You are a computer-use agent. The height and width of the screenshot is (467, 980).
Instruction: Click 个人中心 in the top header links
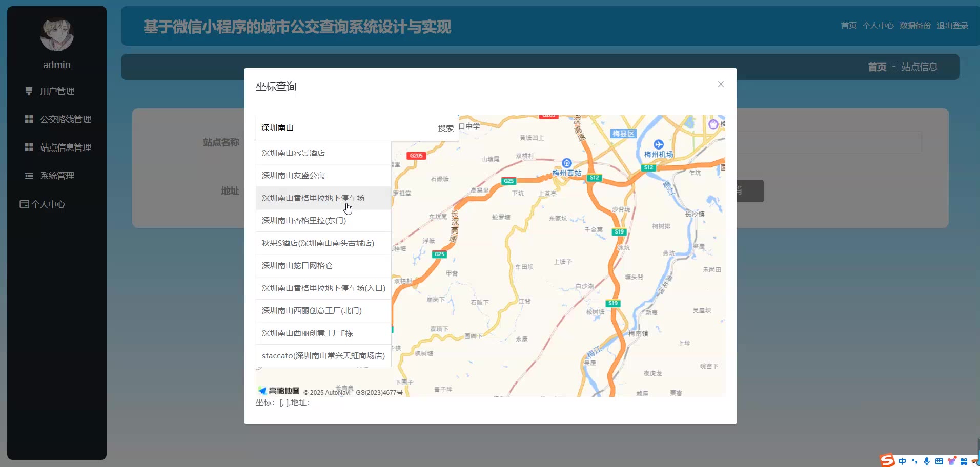(x=878, y=26)
